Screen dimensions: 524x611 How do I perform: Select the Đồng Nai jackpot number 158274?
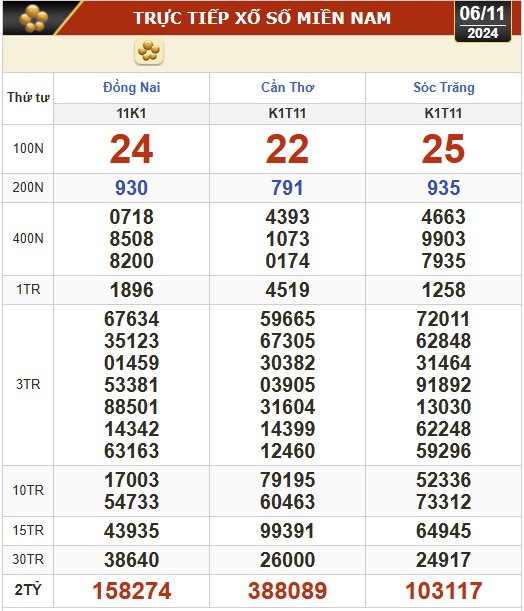(132, 590)
